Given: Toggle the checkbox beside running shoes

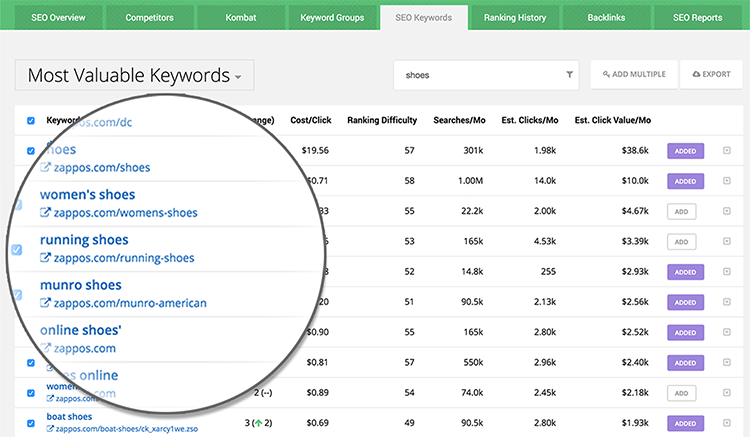Looking at the screenshot, I should 17,249.
